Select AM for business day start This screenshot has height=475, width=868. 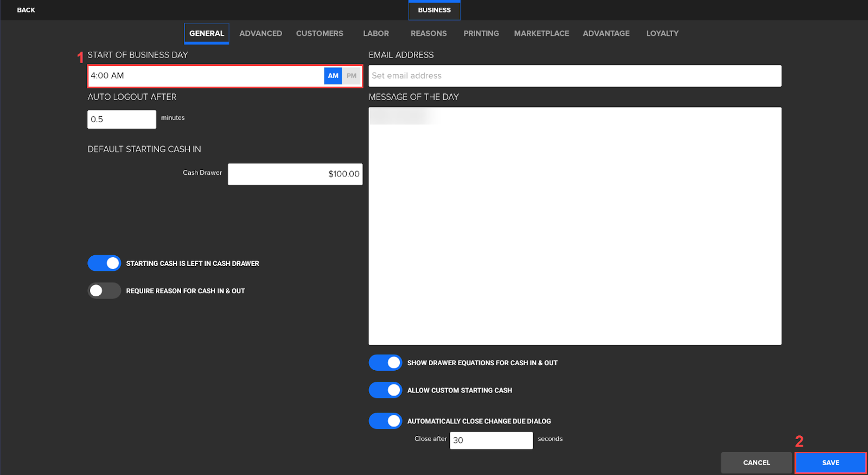point(333,76)
